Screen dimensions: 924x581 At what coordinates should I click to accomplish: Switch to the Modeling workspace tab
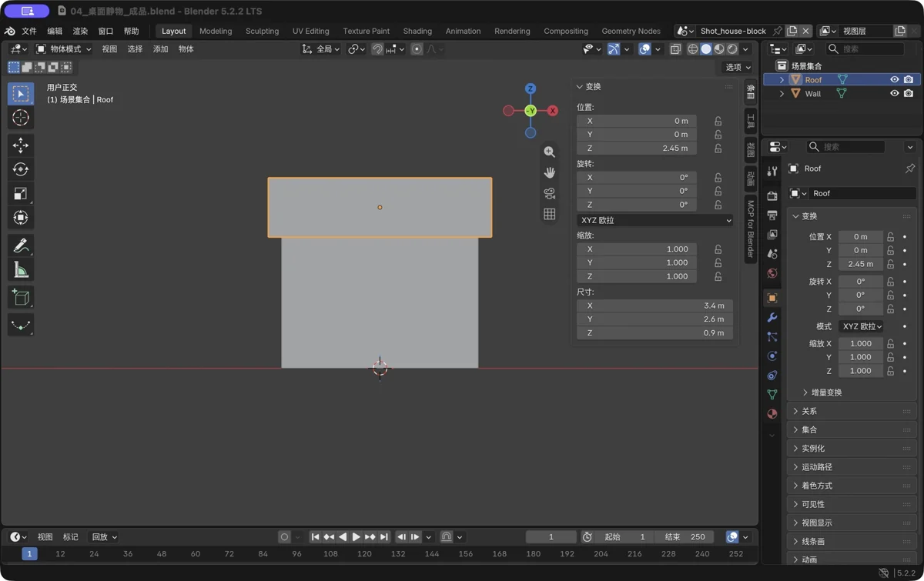[216, 32]
